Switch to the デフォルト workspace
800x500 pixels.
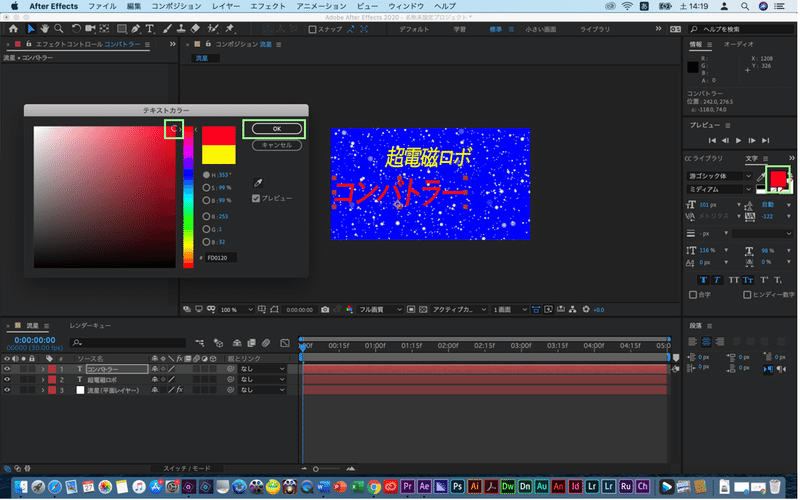point(414,30)
